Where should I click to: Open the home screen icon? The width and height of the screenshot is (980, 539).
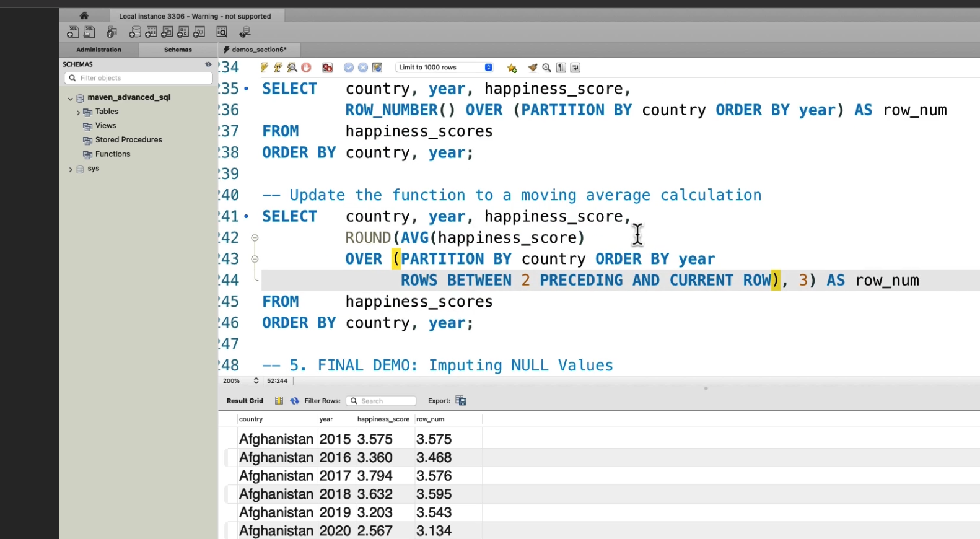point(84,15)
